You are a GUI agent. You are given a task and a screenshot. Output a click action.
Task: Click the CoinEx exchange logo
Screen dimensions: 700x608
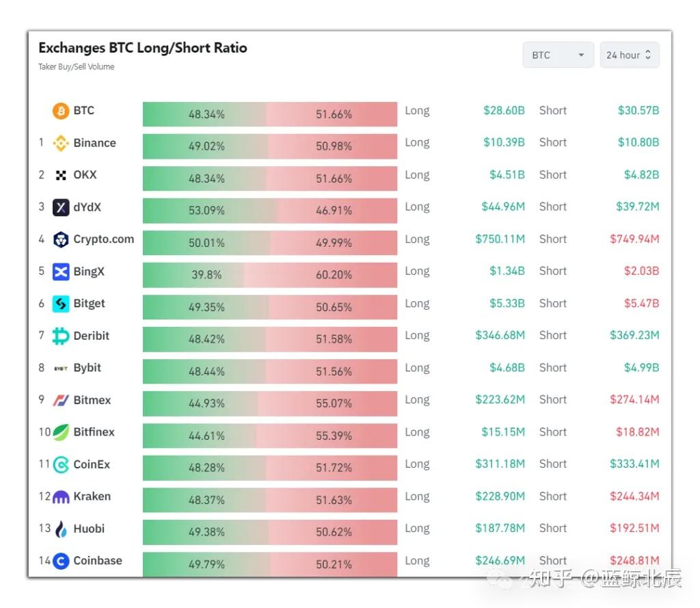tap(61, 464)
